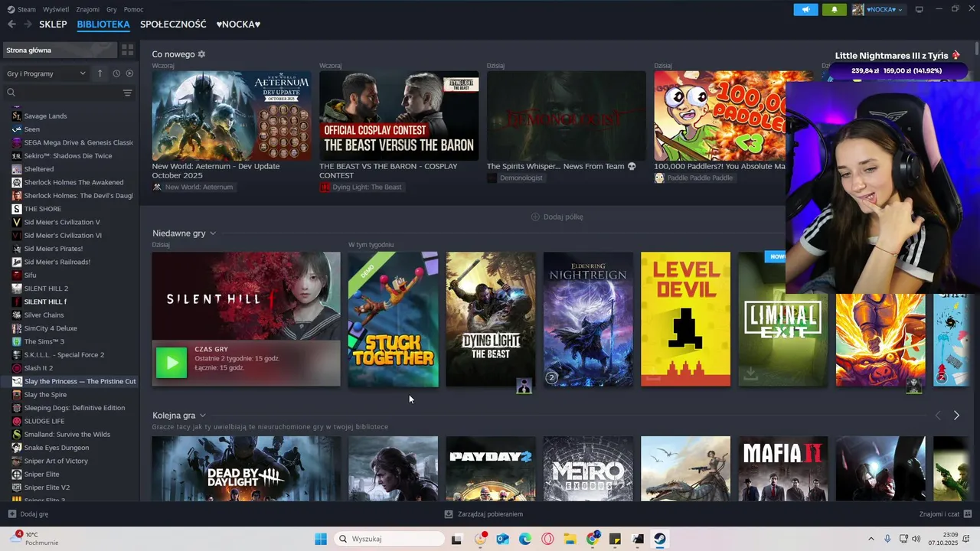Viewport: 980px width, 551px height.
Task: Open the Payday 2 cover in Kolejna gra
Action: pyautogui.click(x=491, y=468)
